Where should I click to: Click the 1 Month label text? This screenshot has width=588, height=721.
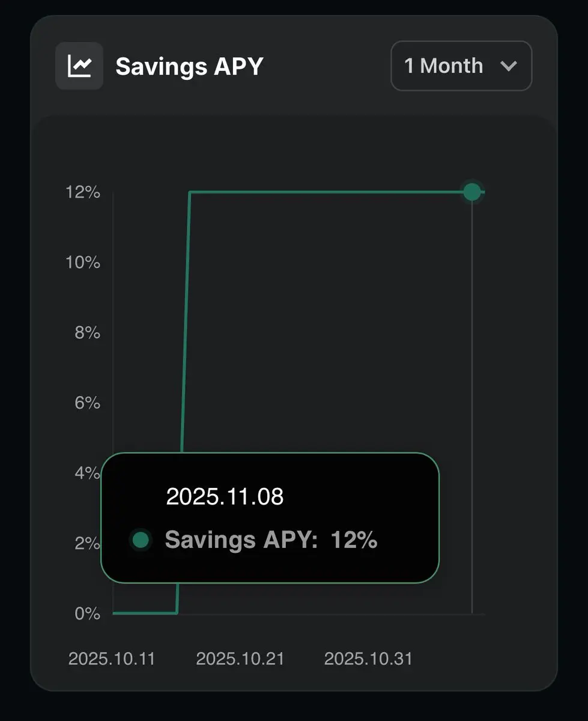pyautogui.click(x=443, y=66)
